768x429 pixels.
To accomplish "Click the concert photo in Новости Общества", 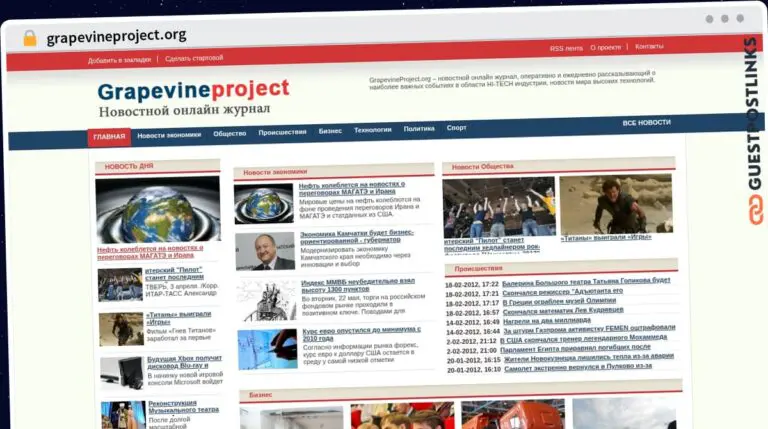I will tap(499, 208).
